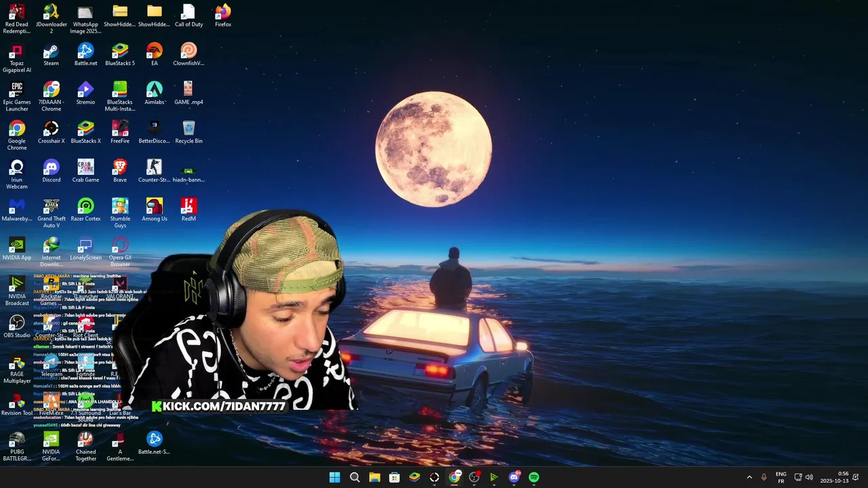Launch Brave browser from the desktop
Image resolution: width=868 pixels, height=488 pixels.
point(120,171)
